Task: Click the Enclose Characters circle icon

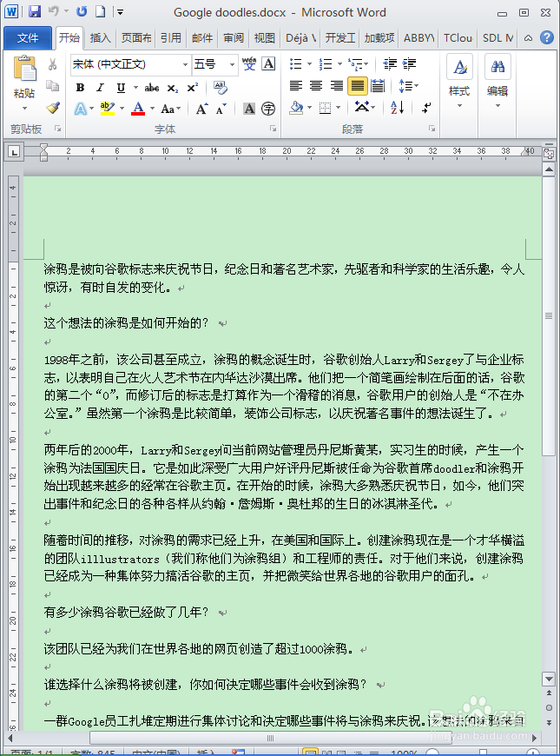Action: pyautogui.click(x=268, y=109)
